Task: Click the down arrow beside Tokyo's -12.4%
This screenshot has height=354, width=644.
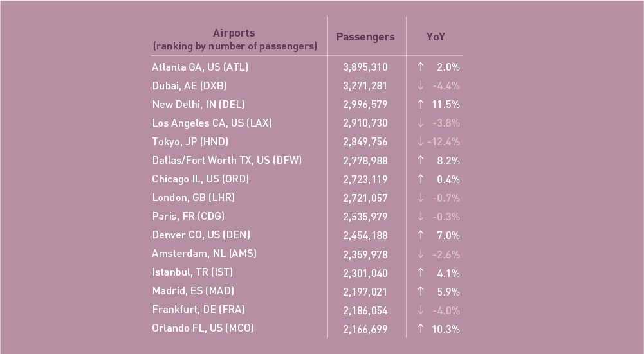Action: click(420, 141)
